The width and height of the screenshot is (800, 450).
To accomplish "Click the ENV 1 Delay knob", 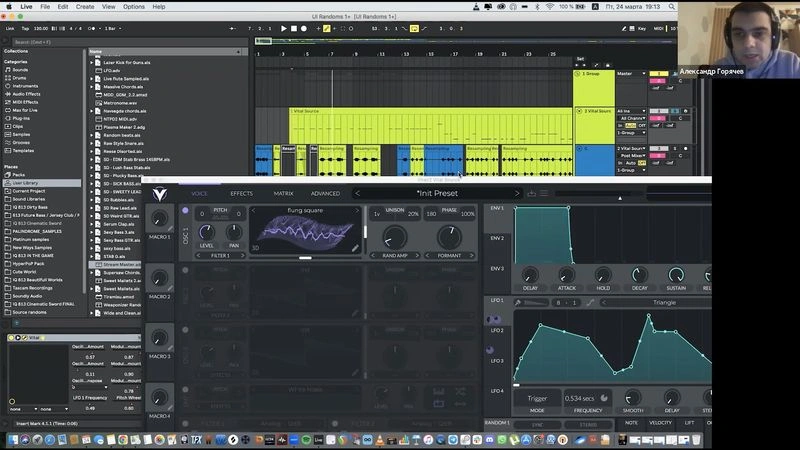I will point(530,275).
